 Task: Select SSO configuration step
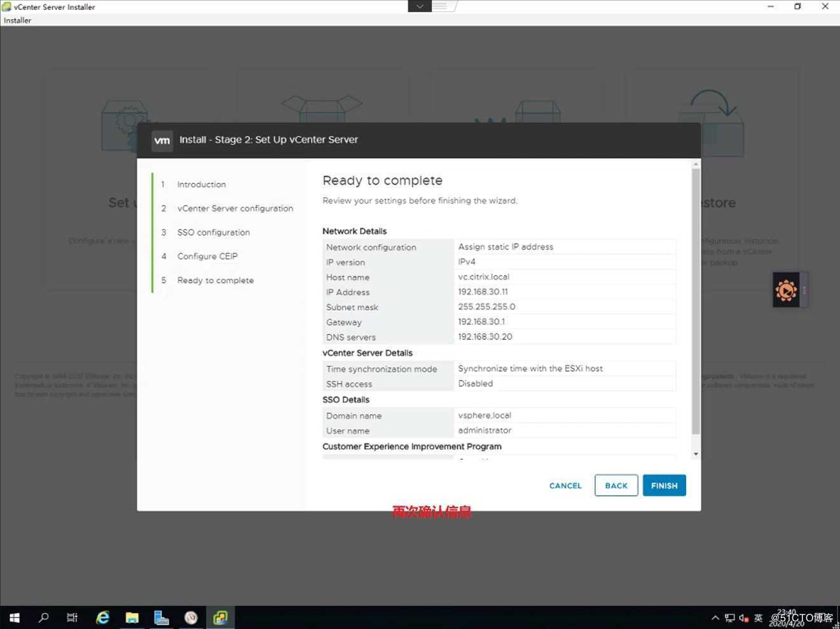213,233
